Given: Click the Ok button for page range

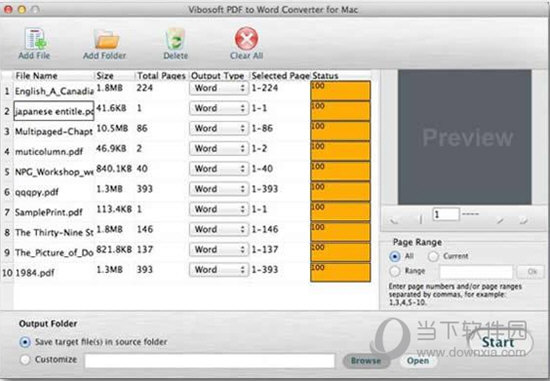Looking at the screenshot, I should pyautogui.click(x=532, y=272).
